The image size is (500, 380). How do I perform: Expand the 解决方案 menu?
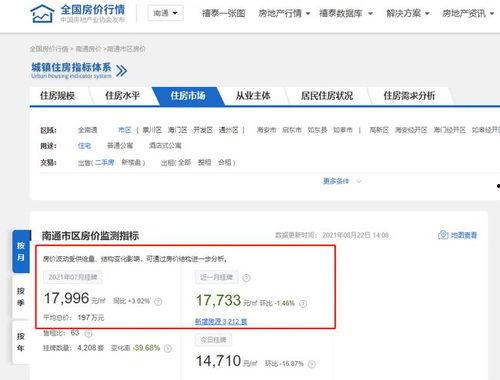pyautogui.click(x=408, y=13)
